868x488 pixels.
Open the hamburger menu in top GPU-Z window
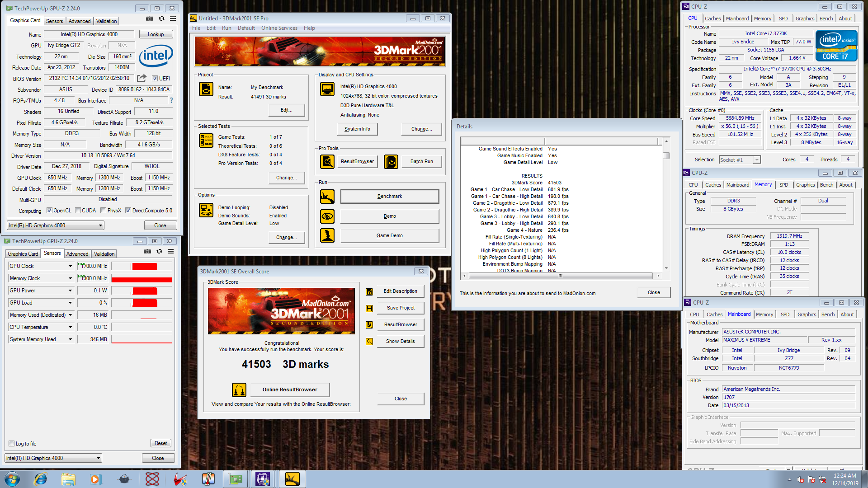point(173,19)
